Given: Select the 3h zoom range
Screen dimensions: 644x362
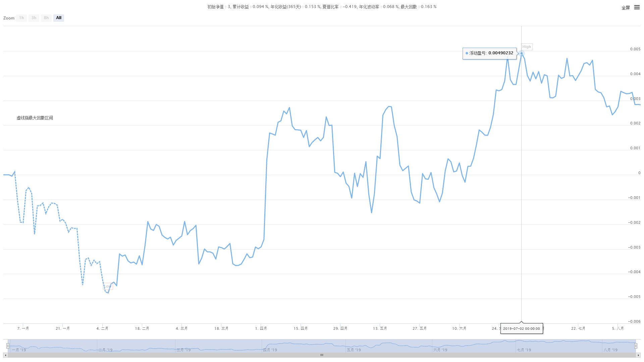Looking at the screenshot, I should pos(34,18).
